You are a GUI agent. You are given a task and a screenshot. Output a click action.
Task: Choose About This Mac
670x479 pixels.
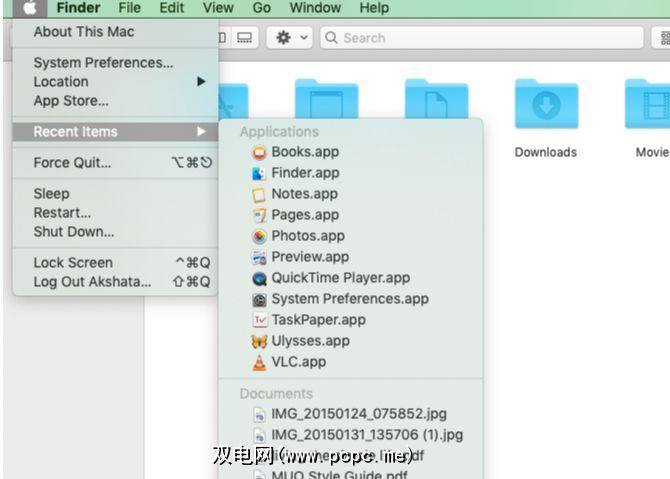[x=115, y=32]
